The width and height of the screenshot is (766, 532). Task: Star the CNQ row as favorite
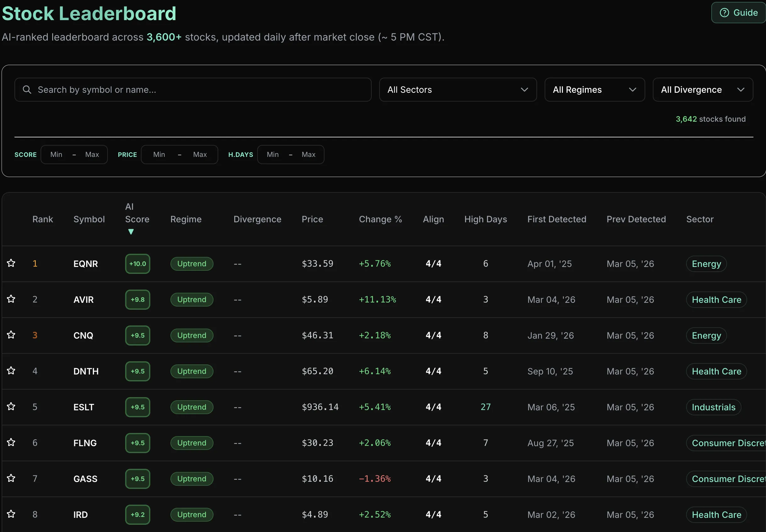coord(11,335)
